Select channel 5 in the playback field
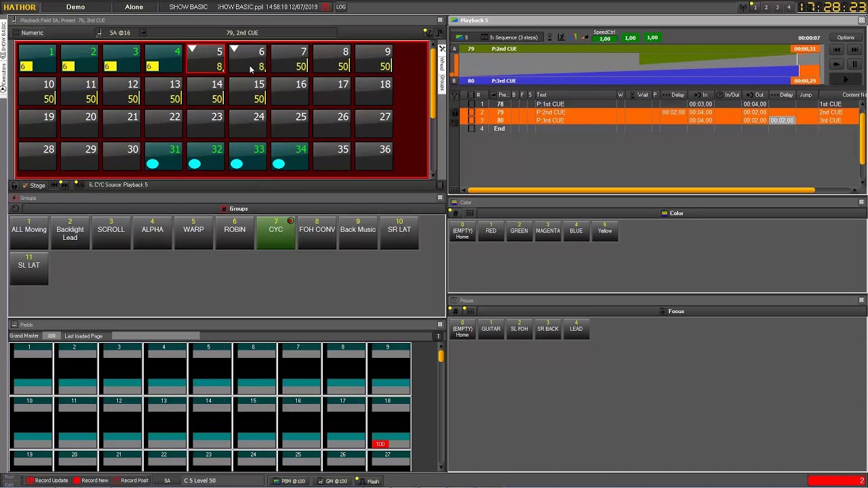 (x=205, y=59)
